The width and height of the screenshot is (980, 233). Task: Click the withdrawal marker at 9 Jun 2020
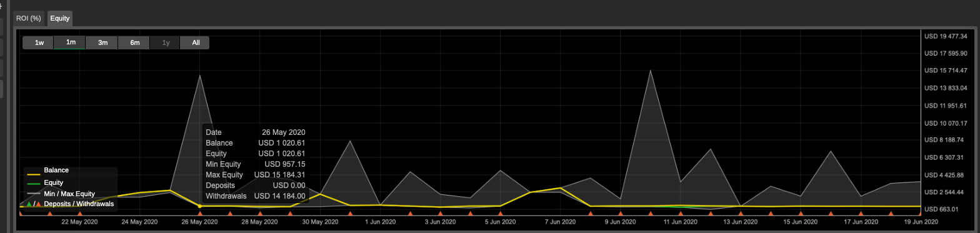(x=621, y=214)
